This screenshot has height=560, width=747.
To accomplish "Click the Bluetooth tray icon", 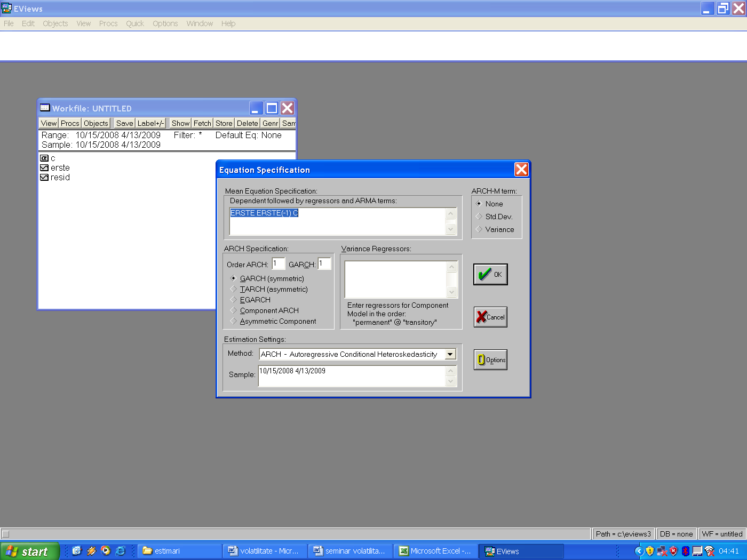I will (686, 551).
